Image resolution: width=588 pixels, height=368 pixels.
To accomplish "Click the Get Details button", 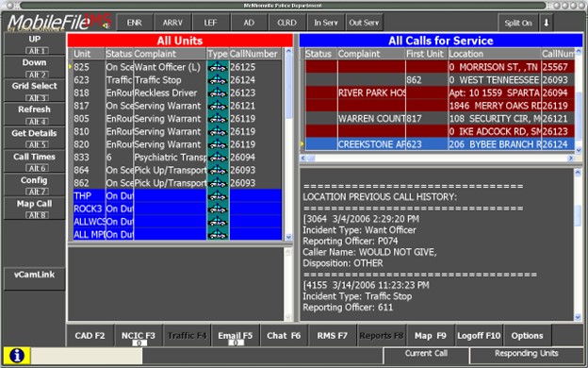I will 34,138.
